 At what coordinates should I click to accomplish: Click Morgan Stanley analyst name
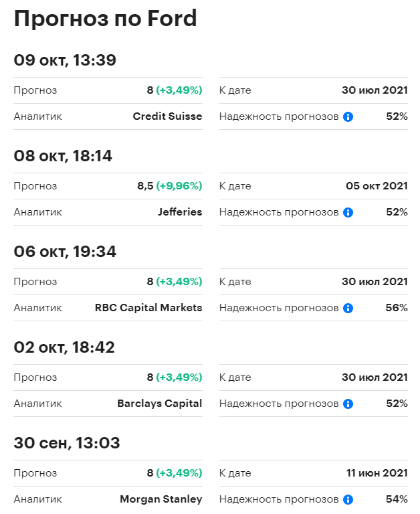[161, 499]
